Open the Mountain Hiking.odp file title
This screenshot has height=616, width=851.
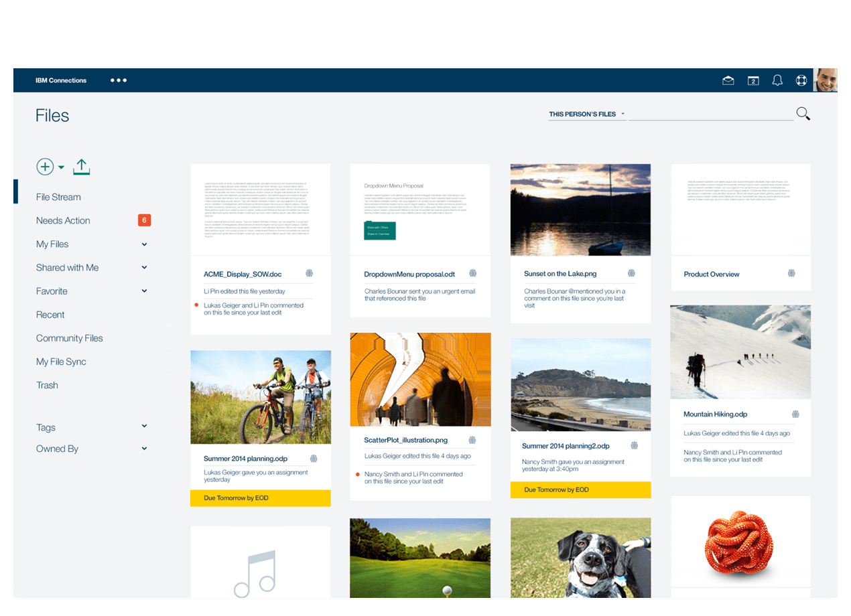coord(715,414)
